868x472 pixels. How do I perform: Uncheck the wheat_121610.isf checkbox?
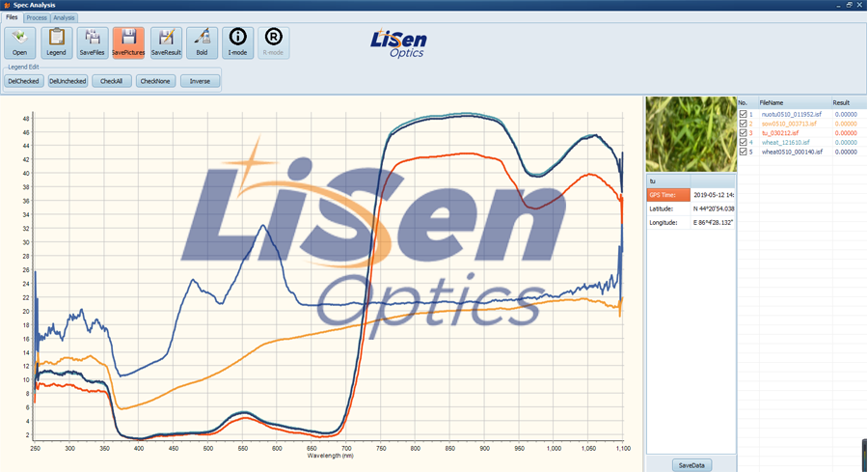(743, 143)
